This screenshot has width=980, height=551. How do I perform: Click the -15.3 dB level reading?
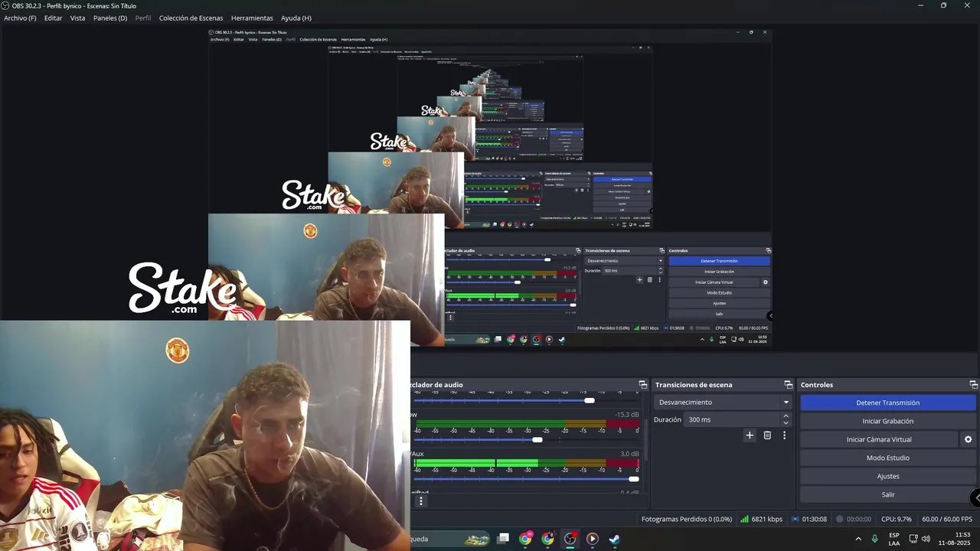[x=627, y=415]
